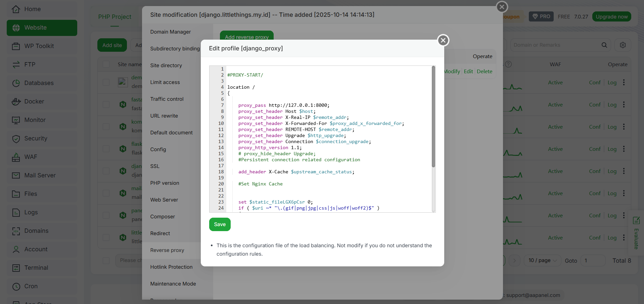The height and width of the screenshot is (304, 644).
Task: Click the Terminal icon
Action: pyautogui.click(x=16, y=268)
